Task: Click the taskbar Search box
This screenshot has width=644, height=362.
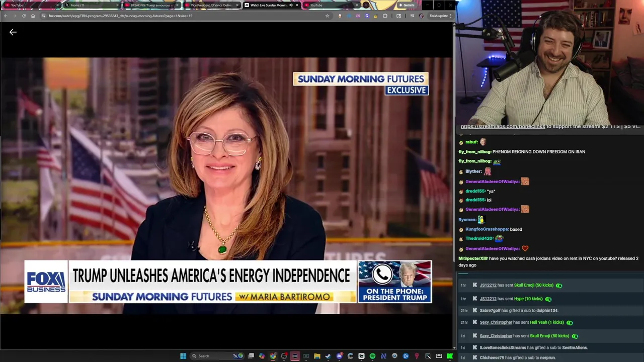Action: pos(217,356)
